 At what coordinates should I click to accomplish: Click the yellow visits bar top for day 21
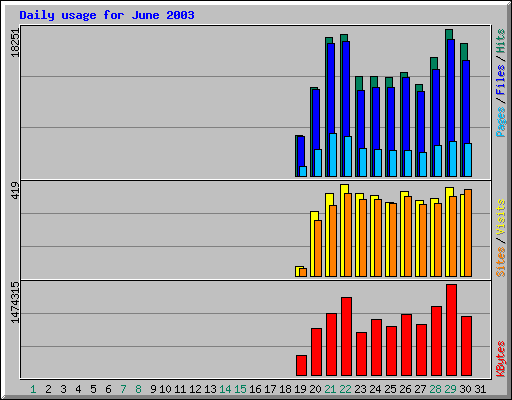[x=329, y=199]
